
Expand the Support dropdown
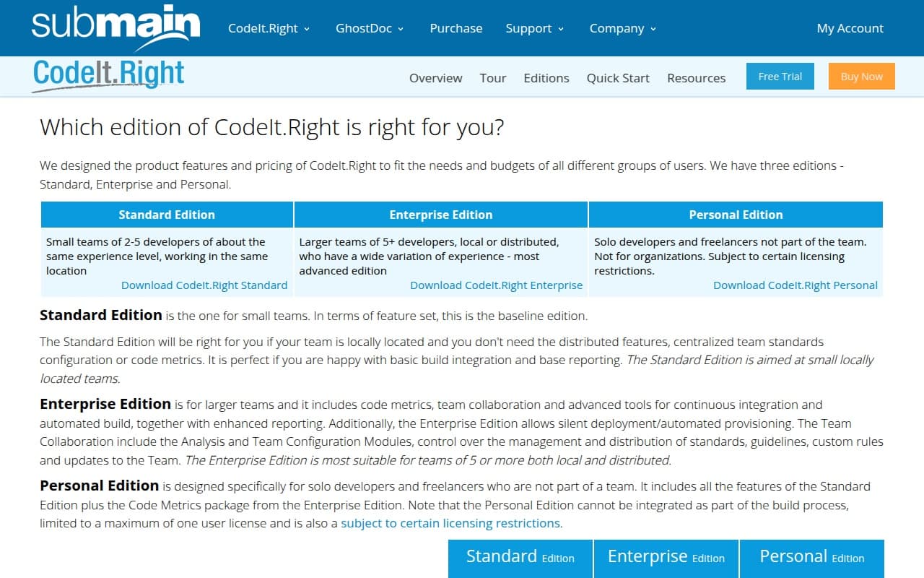535,28
